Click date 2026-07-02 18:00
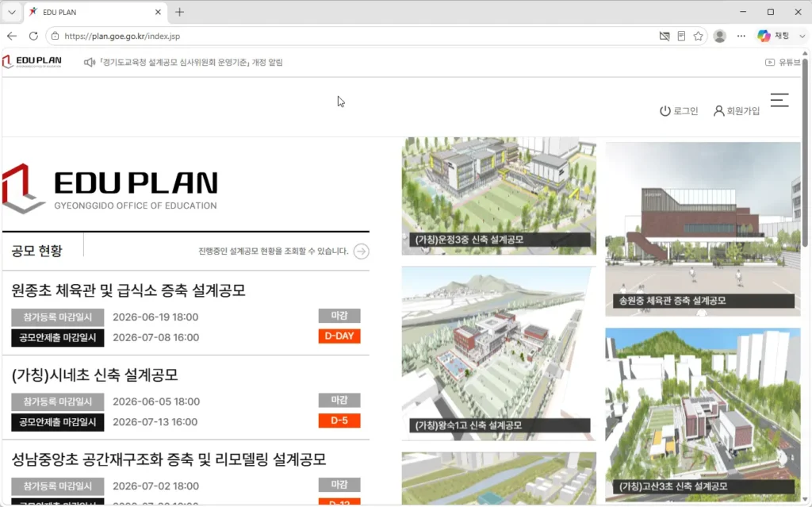Viewport: 812px width, 507px height. [x=155, y=486]
